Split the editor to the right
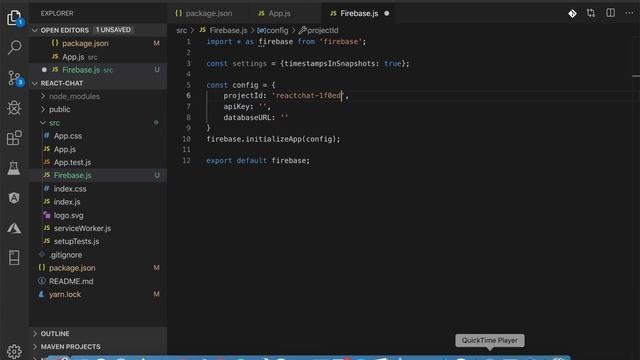Screen dimensions: 640x360 [x=611, y=13]
